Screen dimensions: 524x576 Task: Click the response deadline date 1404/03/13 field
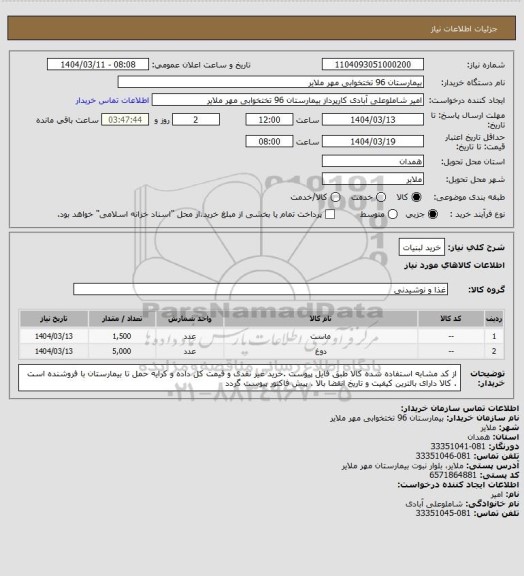coord(373,120)
